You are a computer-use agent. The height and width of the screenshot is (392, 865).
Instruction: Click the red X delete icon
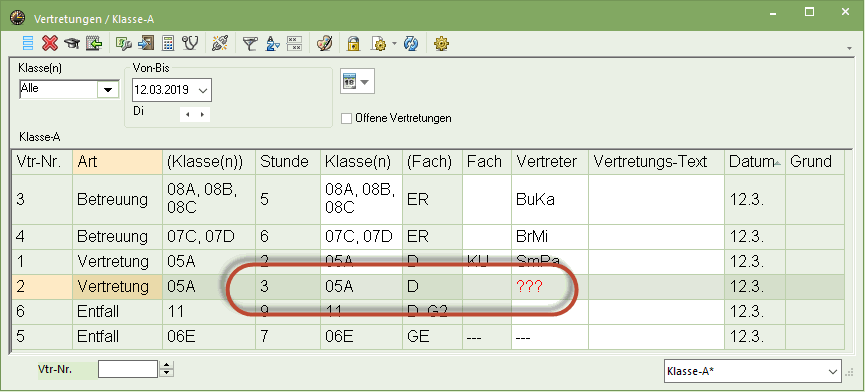tap(50, 44)
